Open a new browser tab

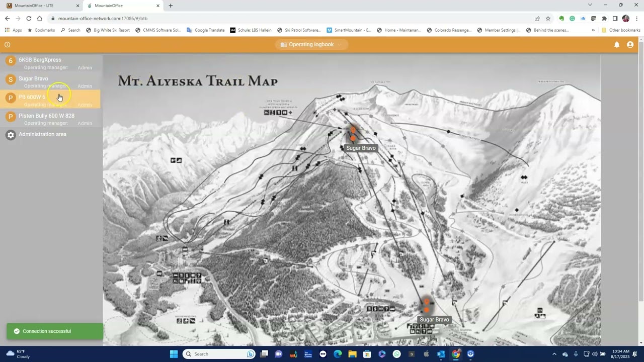(x=171, y=6)
